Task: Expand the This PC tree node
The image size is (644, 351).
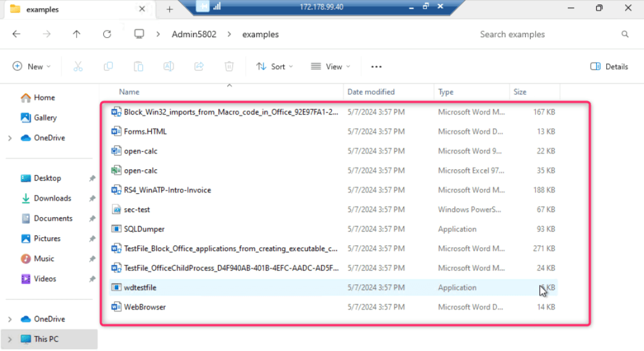Action: click(x=9, y=339)
